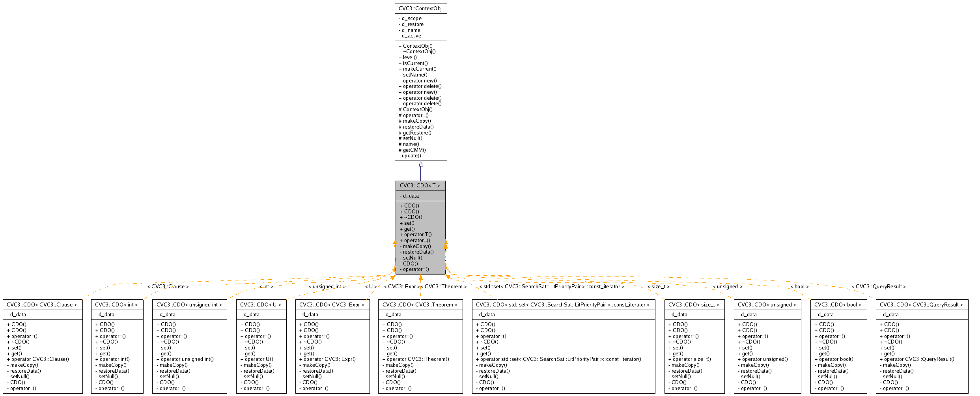Image resolution: width=980 pixels, height=396 pixels.
Task: Go to the CVC3::CDO< CVC3::Theorem > class node
Action: [x=420, y=305]
